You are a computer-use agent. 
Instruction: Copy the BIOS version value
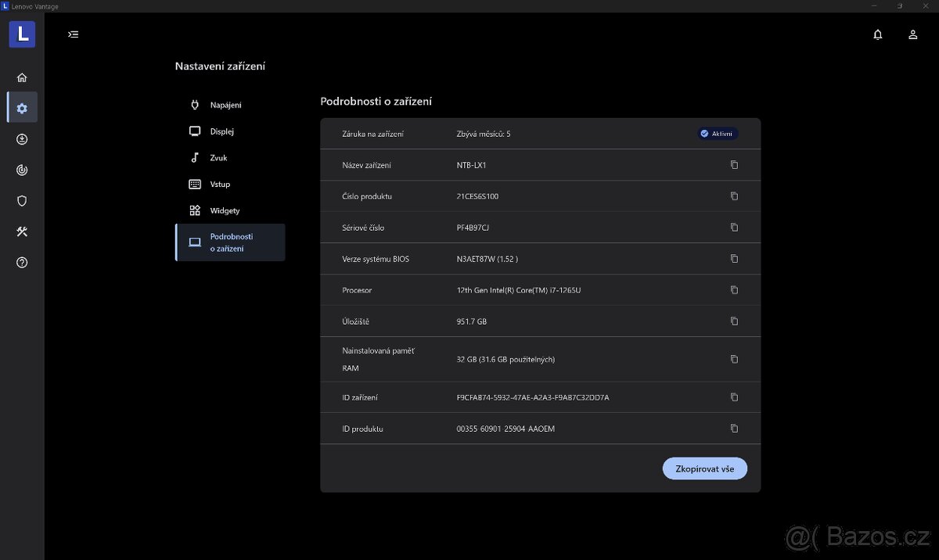click(x=734, y=259)
